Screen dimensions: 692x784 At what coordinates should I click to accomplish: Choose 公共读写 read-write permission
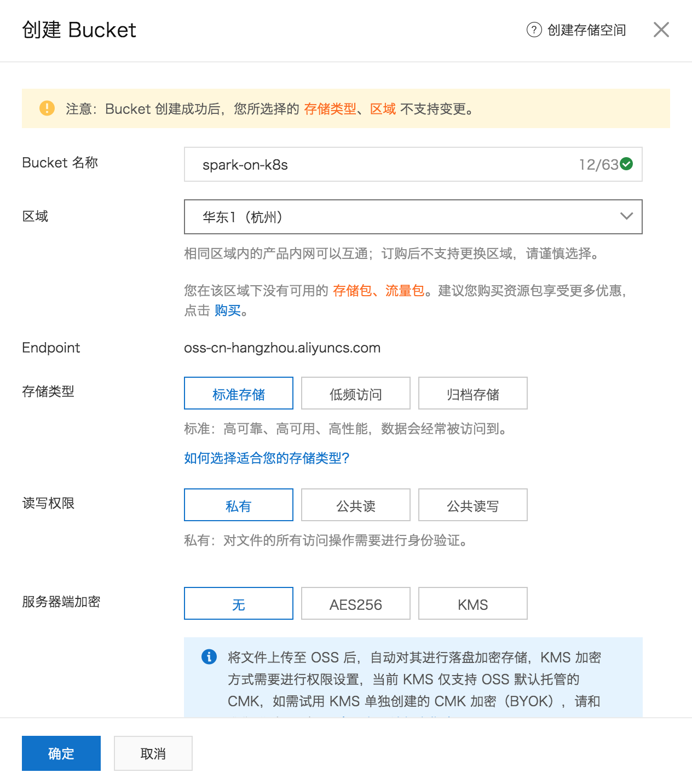[x=473, y=505]
